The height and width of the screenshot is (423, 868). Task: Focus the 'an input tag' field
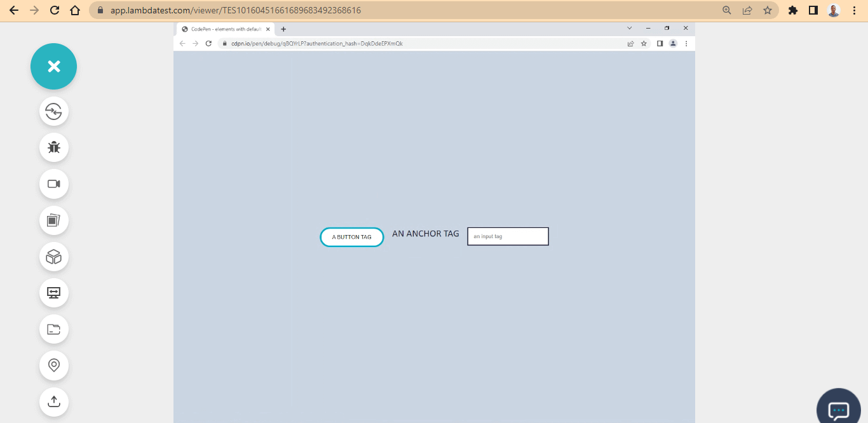508,236
